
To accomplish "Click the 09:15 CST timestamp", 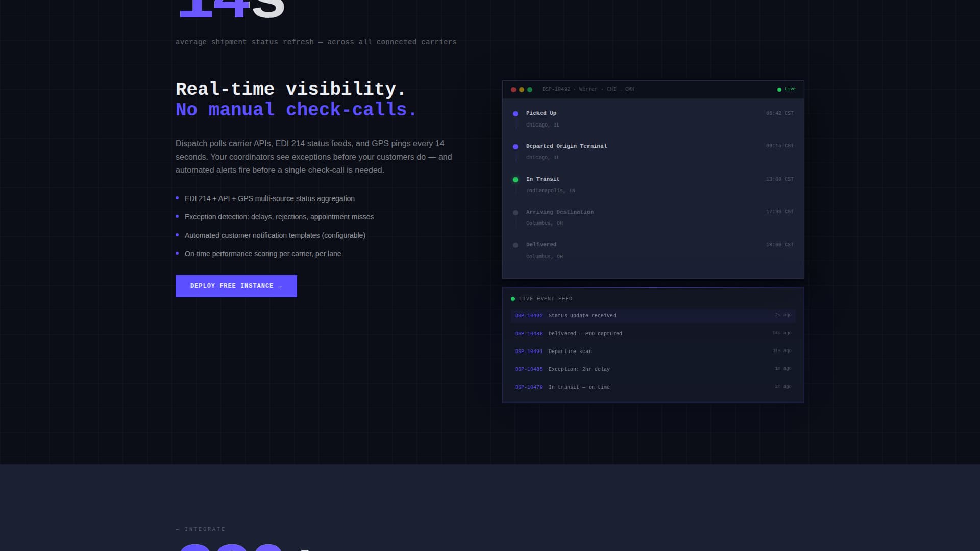I will (x=780, y=146).
